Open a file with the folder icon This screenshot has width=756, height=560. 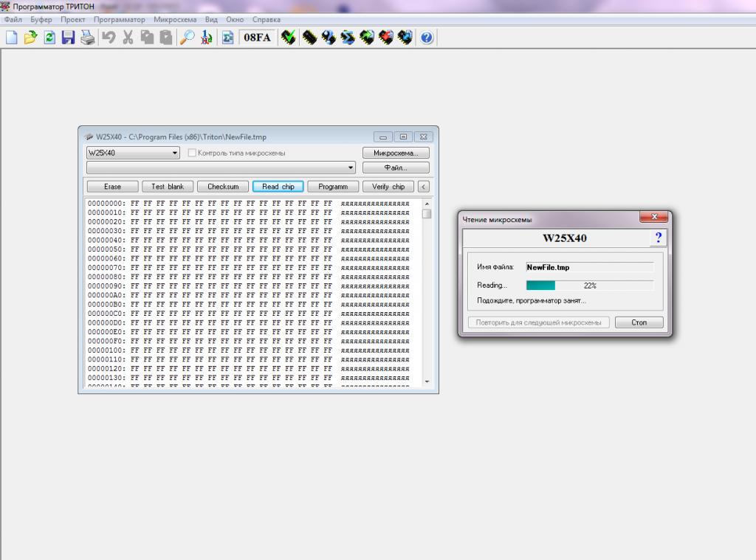click(x=30, y=38)
